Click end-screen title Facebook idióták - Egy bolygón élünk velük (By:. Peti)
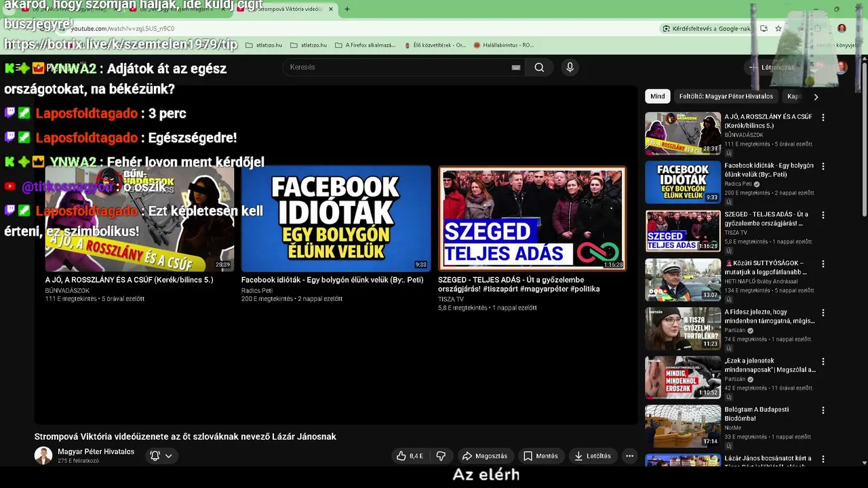This screenshot has height=488, width=868. [332, 280]
